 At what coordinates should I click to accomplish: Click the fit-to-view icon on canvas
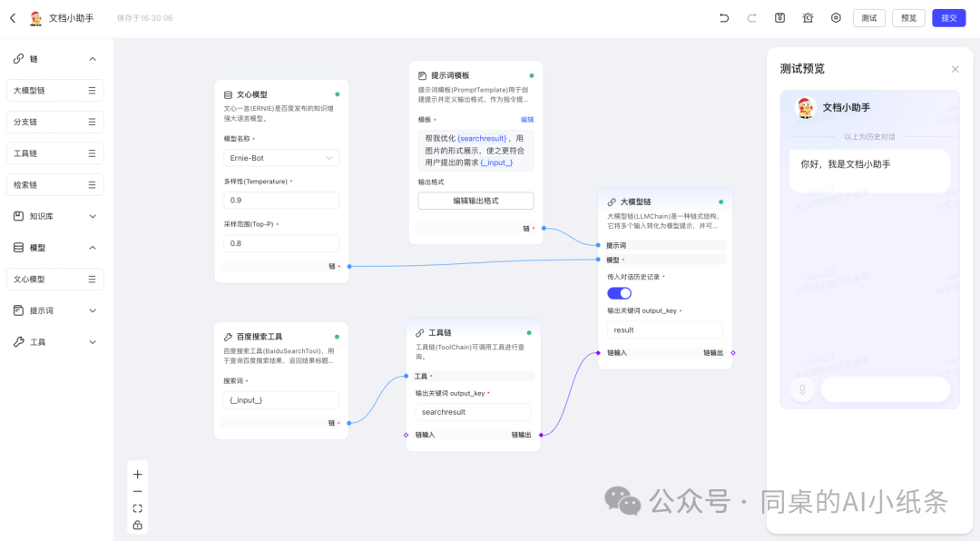tap(137, 507)
